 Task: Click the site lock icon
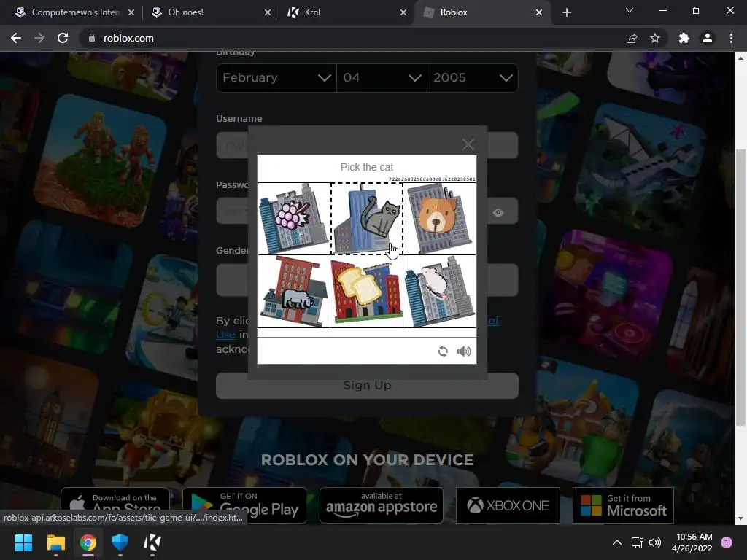coord(92,38)
